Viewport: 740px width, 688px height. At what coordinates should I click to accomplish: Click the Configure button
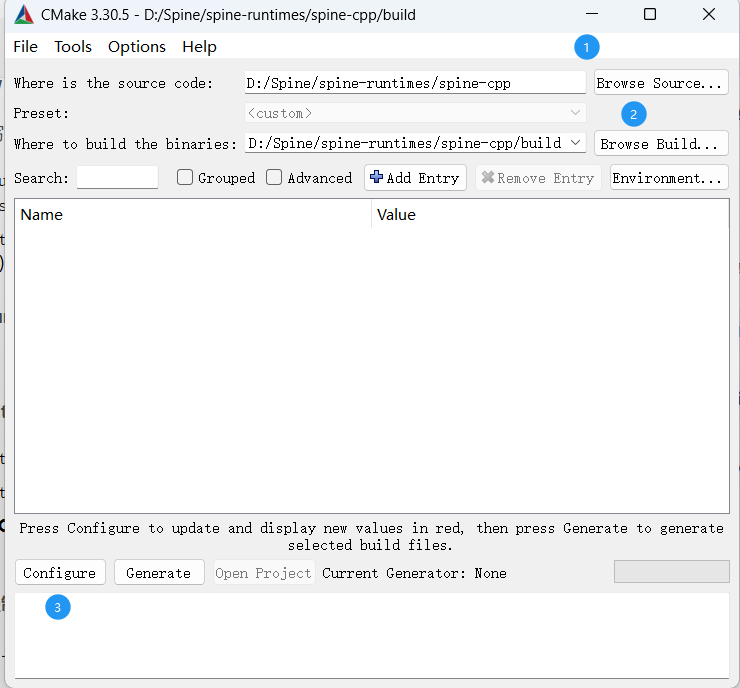tap(60, 572)
